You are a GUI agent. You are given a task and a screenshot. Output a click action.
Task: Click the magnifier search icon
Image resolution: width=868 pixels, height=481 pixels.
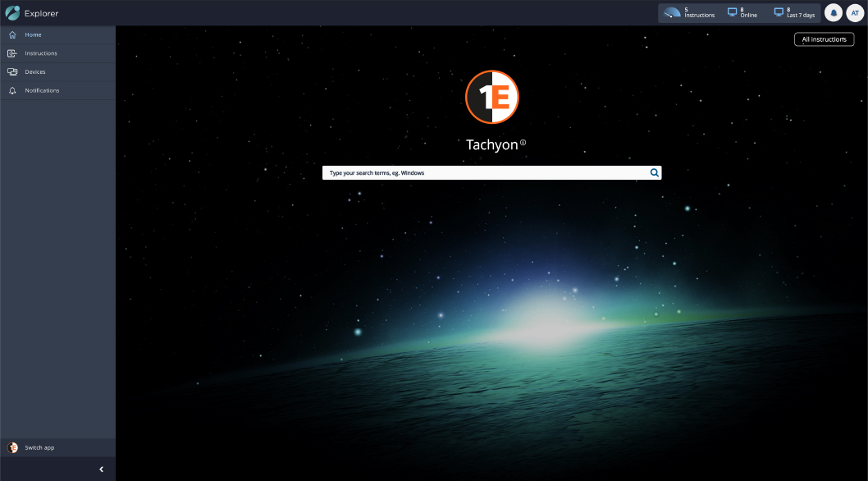[x=655, y=173]
